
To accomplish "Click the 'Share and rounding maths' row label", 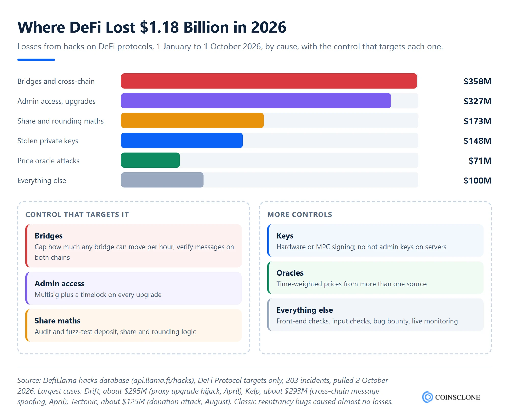I will coord(60,121).
